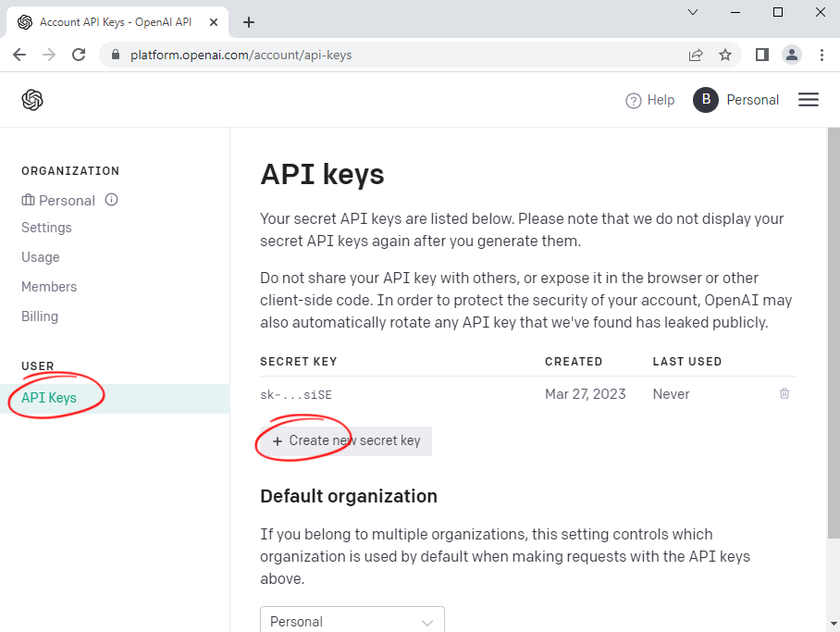Click the Never last used value

[671, 394]
